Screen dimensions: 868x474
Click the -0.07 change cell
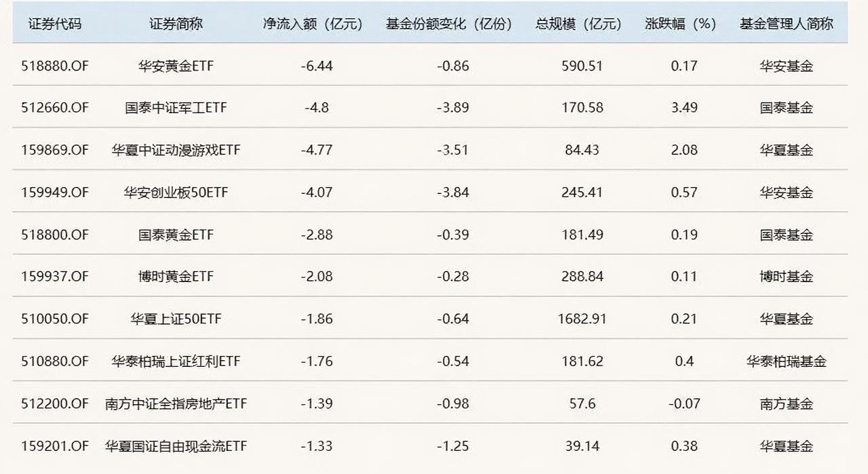684,403
